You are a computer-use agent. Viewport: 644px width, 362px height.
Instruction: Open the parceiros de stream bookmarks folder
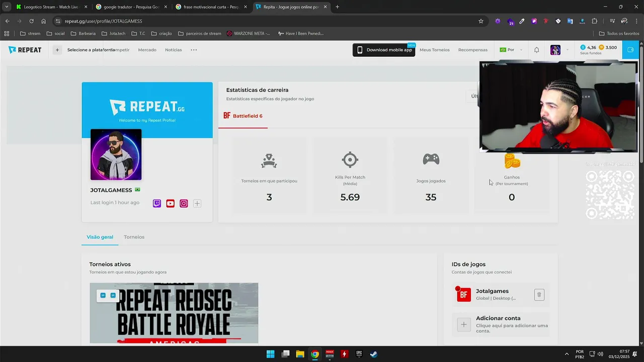(199, 34)
